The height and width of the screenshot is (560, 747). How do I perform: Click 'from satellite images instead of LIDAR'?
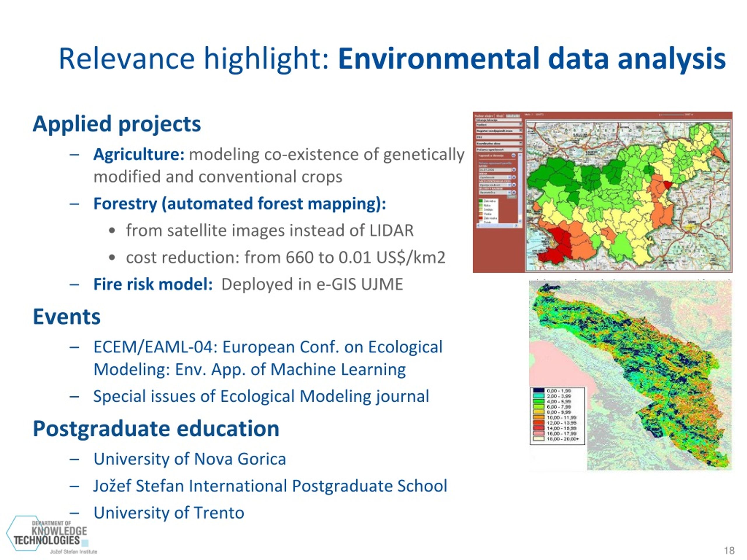[270, 230]
